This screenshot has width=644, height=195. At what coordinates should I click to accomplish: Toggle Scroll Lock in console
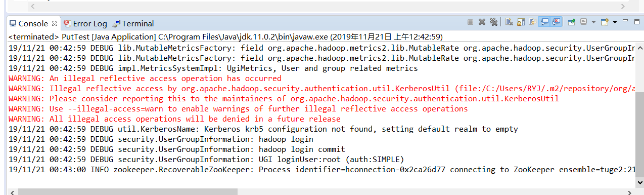(521, 22)
